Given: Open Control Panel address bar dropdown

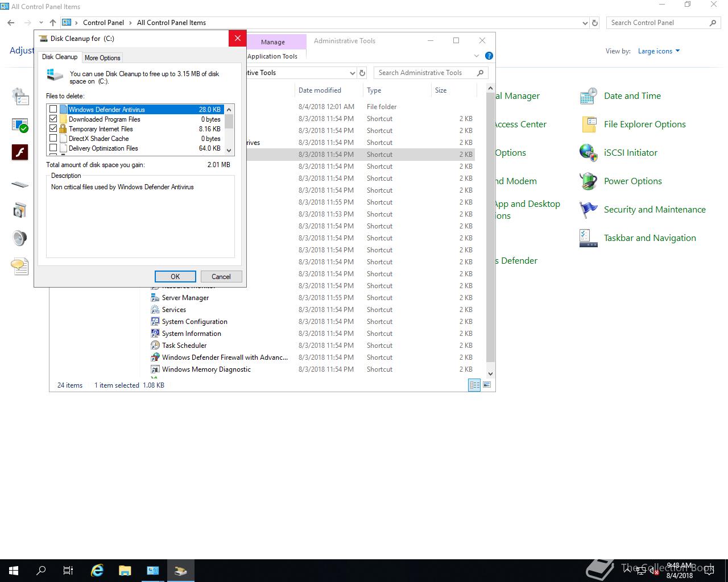Looking at the screenshot, I should pyautogui.click(x=585, y=23).
